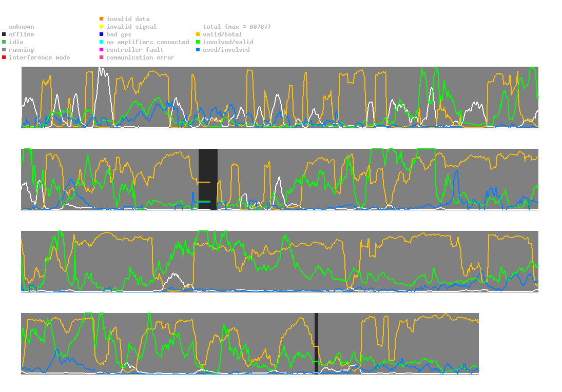562x392 pixels.
Task: Click the orange invalid data legend swatch
Action: [x=102, y=19]
